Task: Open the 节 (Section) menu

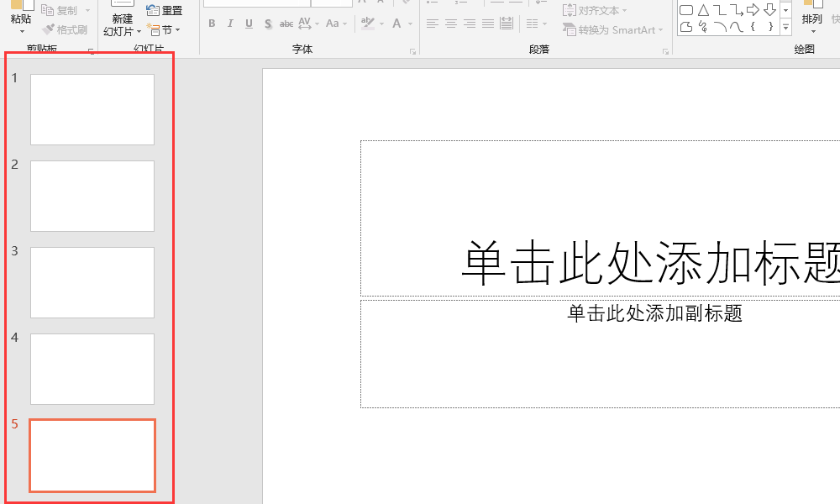Action: tap(165, 29)
